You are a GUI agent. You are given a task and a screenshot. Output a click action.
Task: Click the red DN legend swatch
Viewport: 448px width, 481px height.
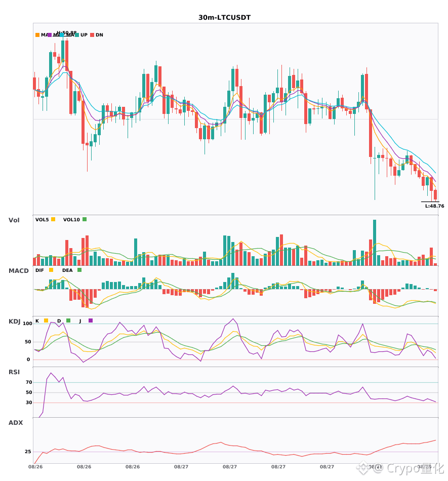(x=92, y=35)
